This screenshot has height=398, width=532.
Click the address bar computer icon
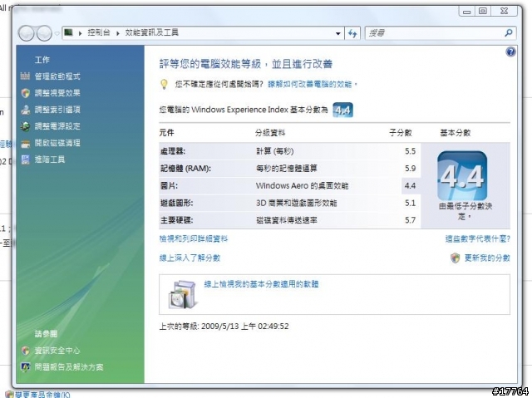(x=68, y=32)
